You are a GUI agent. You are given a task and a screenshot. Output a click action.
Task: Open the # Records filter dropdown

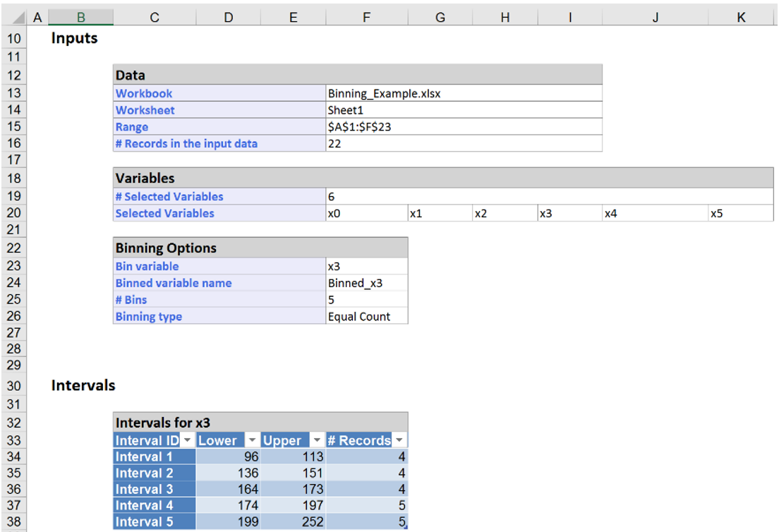pyautogui.click(x=399, y=440)
